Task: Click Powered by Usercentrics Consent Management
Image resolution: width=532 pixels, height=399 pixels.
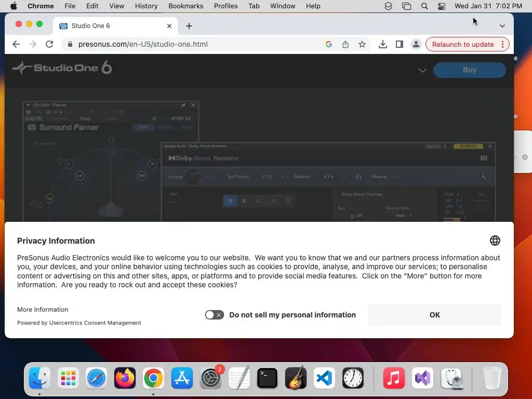Action: 79,323
